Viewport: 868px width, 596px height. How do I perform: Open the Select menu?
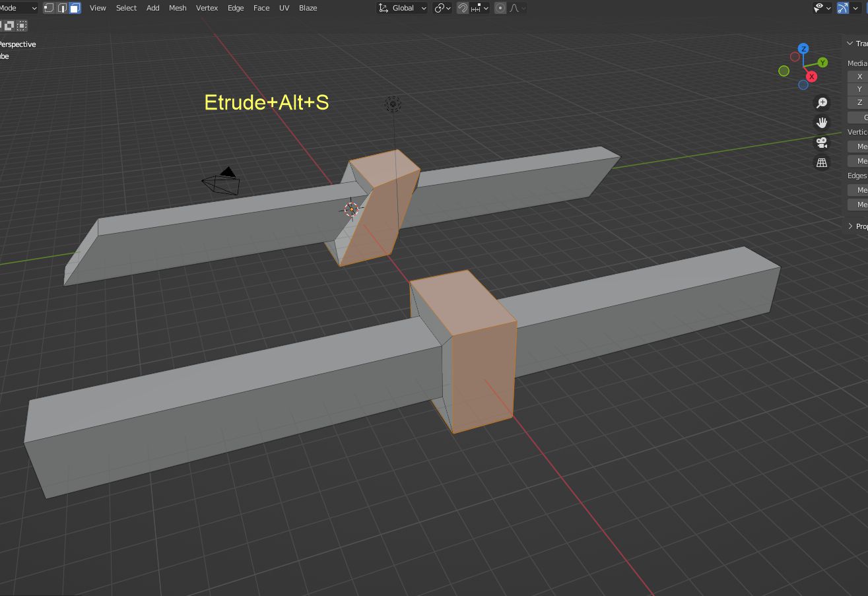point(126,8)
